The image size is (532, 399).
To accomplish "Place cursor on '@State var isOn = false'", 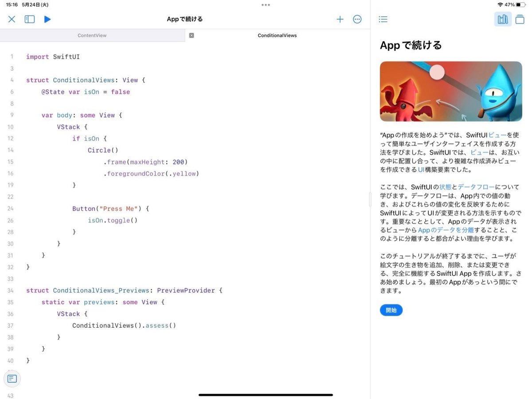I will pos(86,92).
